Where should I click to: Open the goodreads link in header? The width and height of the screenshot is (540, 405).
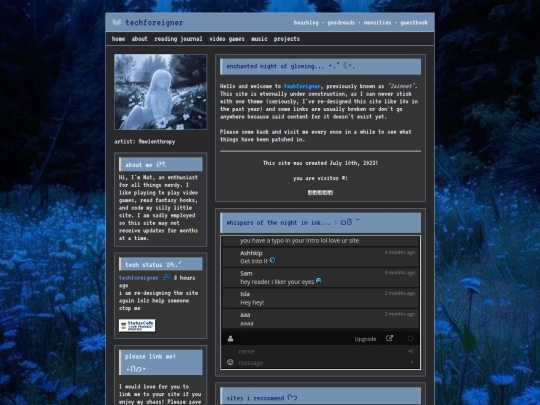click(x=341, y=23)
